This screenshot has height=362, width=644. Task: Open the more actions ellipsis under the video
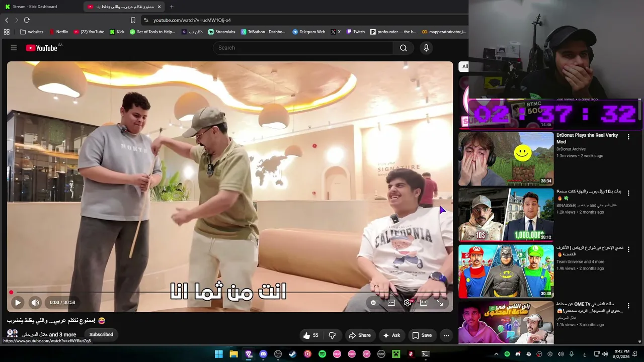pos(446,335)
